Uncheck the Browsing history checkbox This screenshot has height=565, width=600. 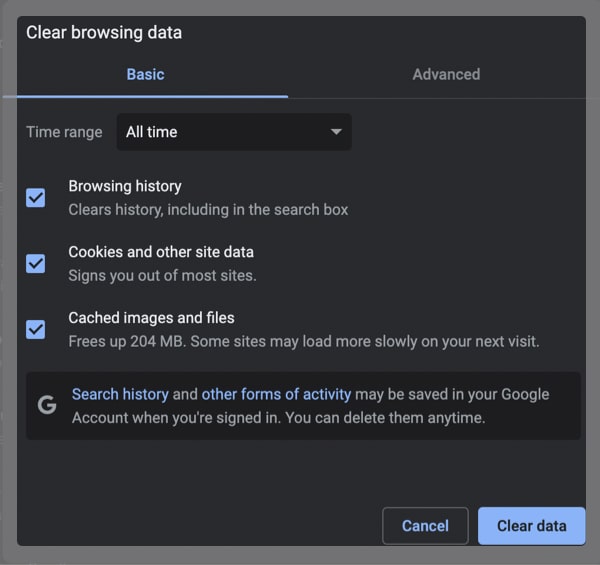(36, 198)
